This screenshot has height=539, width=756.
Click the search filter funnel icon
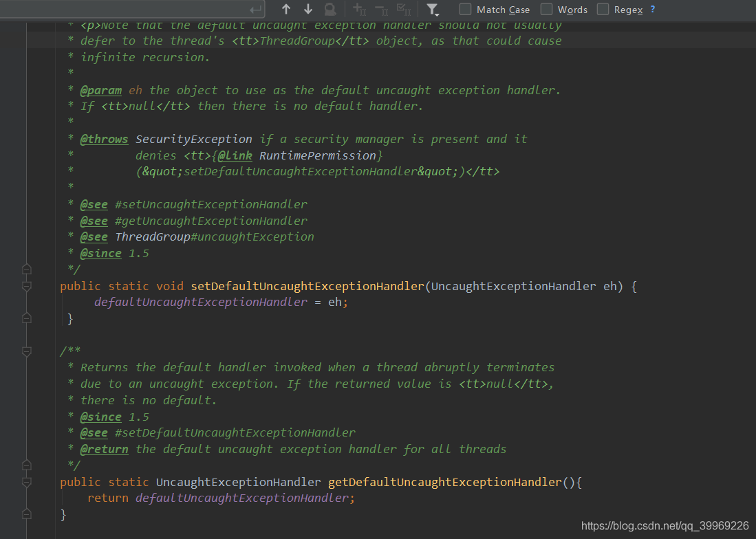coord(431,9)
